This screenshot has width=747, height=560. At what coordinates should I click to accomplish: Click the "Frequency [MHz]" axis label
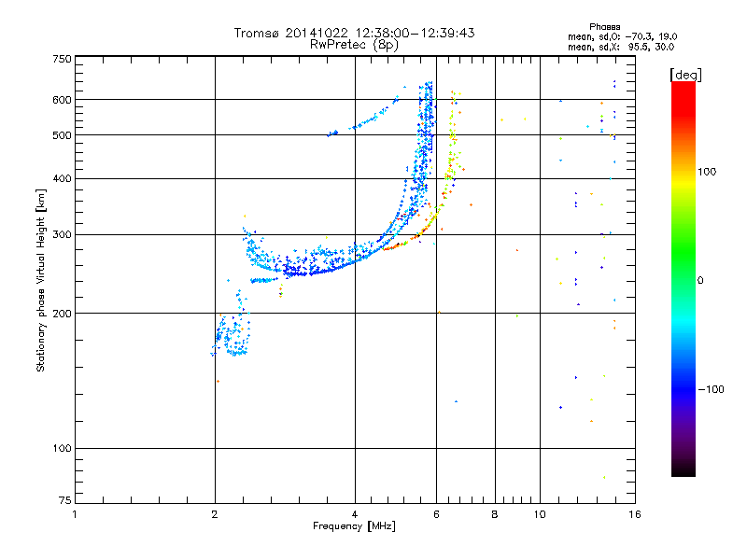click(354, 526)
